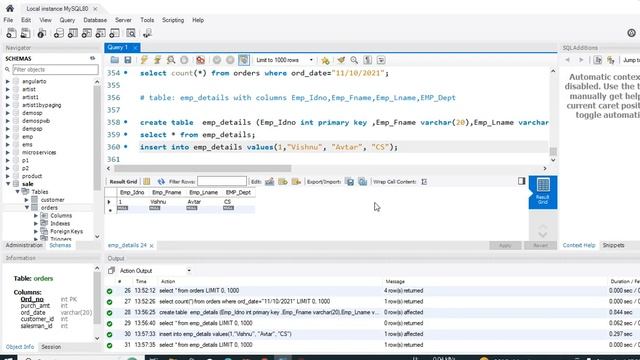Import records from external file
The image size is (640, 360).
coord(363,182)
